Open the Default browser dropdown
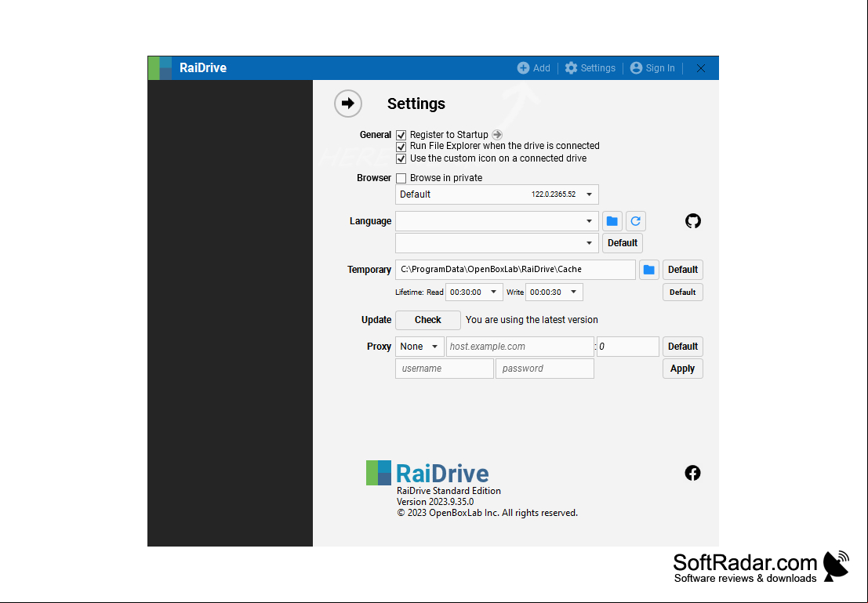The height and width of the screenshot is (603, 868). pos(496,194)
